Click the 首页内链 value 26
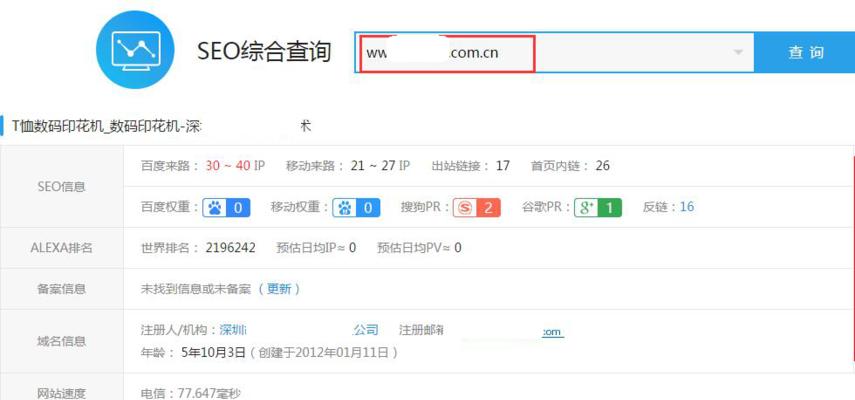 603,166
